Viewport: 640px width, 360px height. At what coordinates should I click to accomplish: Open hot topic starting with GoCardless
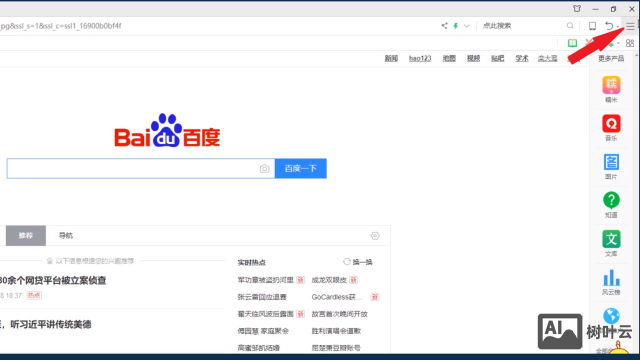(337, 297)
